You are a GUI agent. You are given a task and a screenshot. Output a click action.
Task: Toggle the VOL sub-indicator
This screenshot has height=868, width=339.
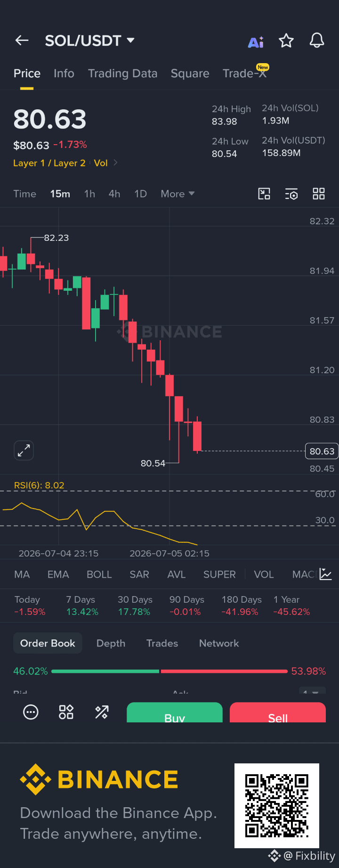(x=264, y=574)
